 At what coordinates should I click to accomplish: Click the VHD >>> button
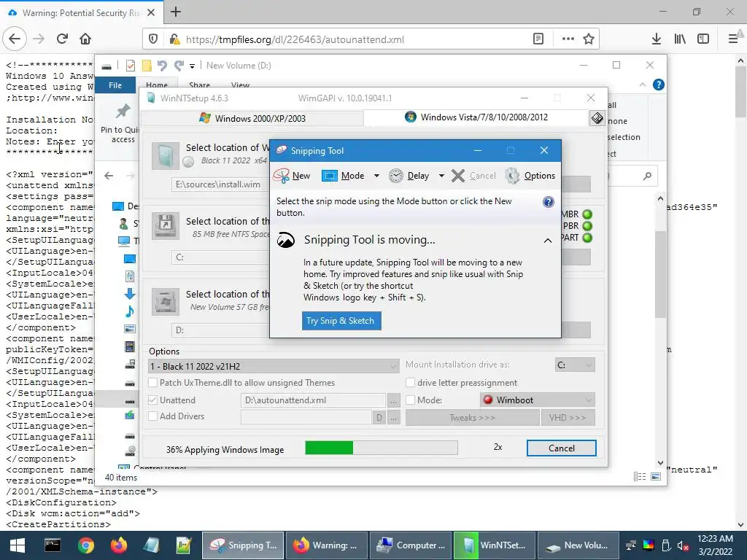click(568, 418)
